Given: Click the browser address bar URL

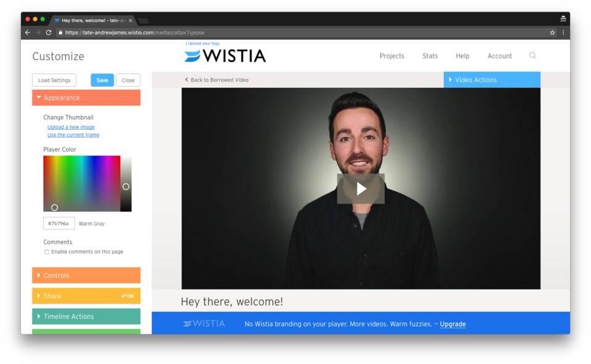Looking at the screenshot, I should click(135, 33).
